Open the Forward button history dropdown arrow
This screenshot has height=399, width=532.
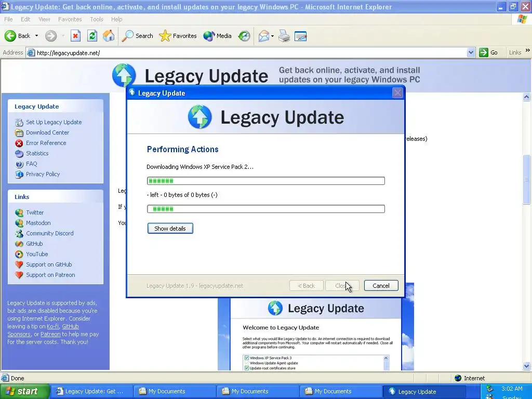point(63,36)
